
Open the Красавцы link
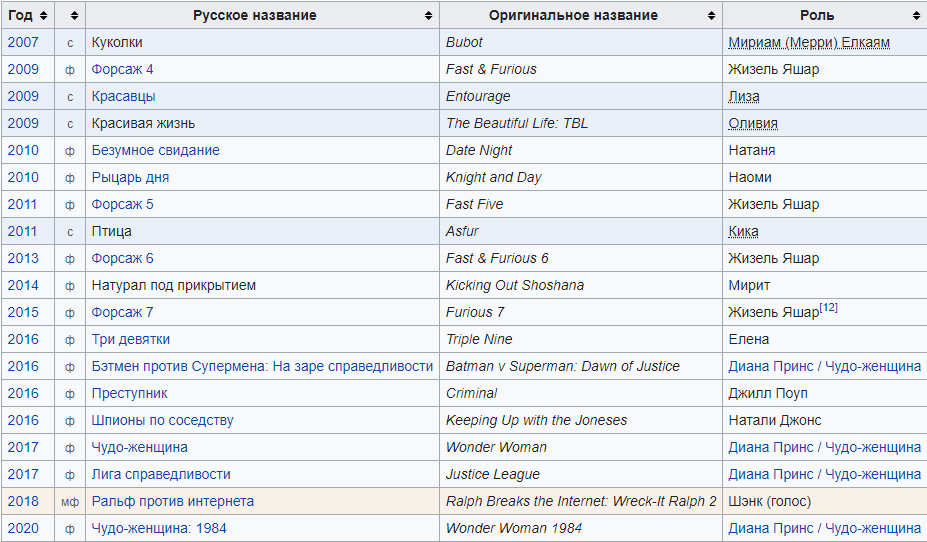[124, 96]
